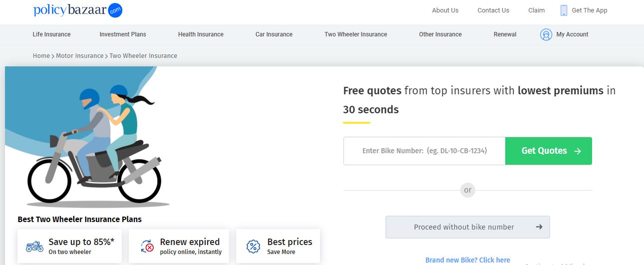Click the arrow on Proceed without bike number

tap(539, 227)
